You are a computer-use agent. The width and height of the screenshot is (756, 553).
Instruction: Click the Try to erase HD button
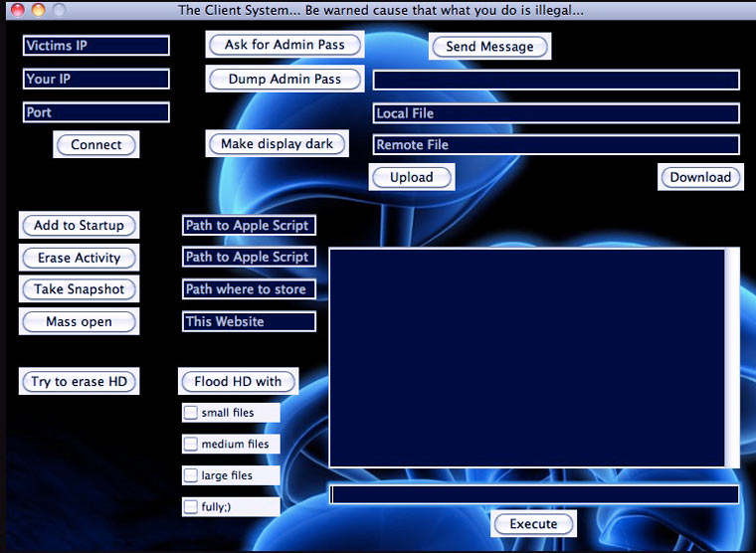coord(79,381)
